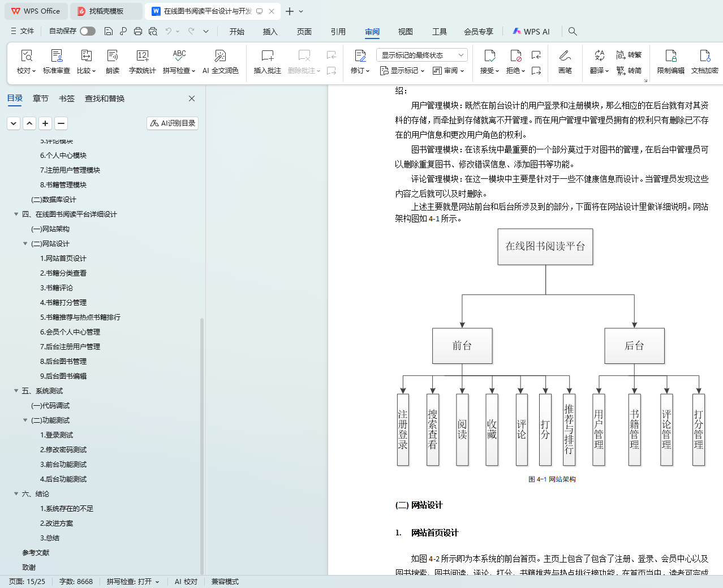Click the AI full-text polish (AI 全文润色) icon

tap(220, 56)
